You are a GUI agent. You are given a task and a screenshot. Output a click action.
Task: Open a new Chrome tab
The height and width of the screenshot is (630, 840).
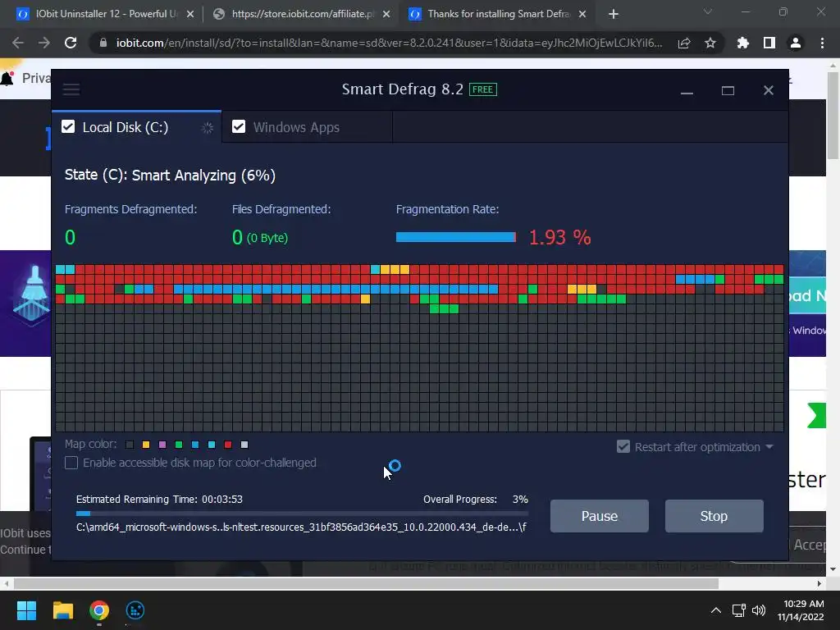pos(614,14)
